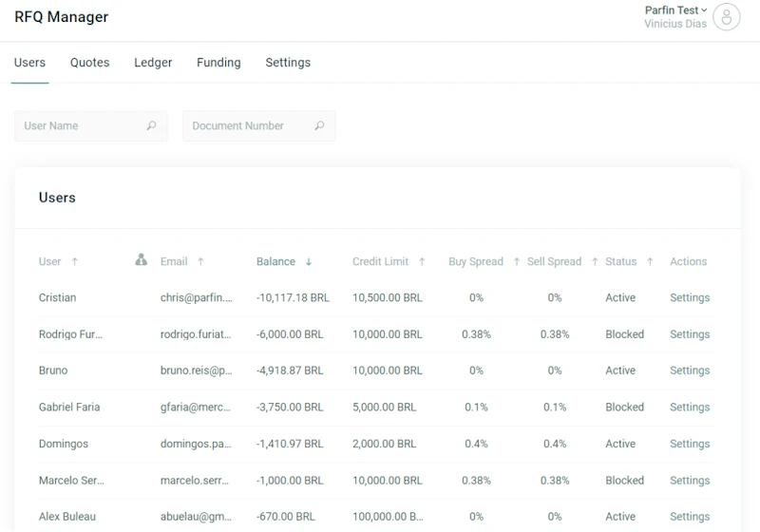Expand the Parfin Test account dropdown

675,10
